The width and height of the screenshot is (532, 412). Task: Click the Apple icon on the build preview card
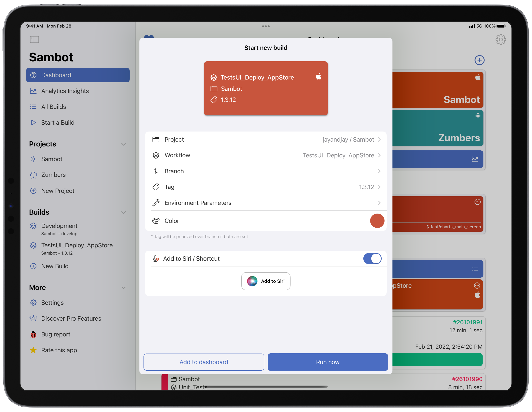[x=319, y=76]
